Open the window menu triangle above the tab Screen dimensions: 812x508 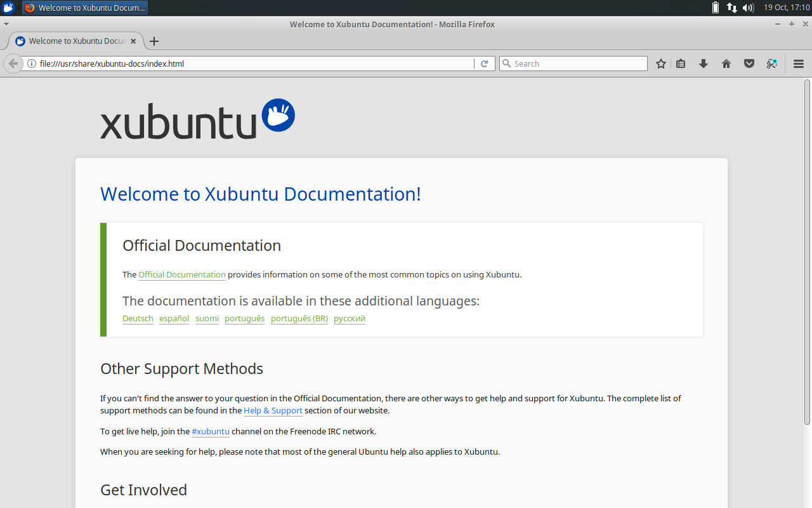6,23
